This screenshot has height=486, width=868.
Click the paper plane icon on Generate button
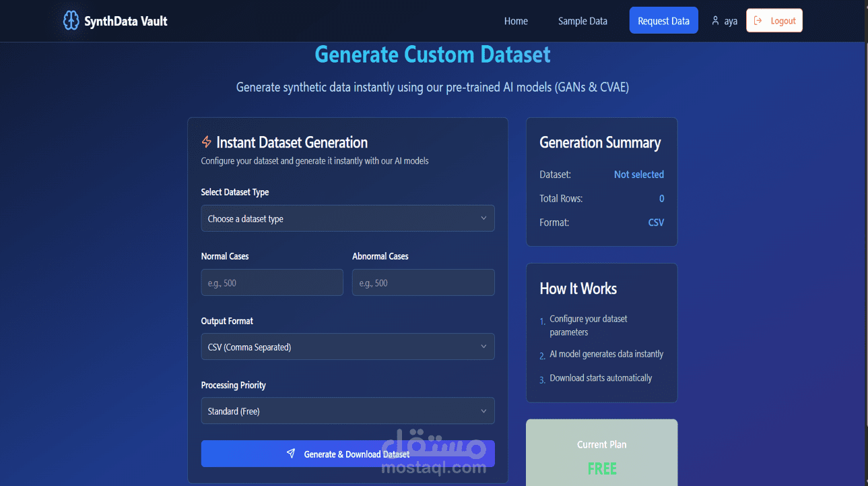click(x=291, y=454)
